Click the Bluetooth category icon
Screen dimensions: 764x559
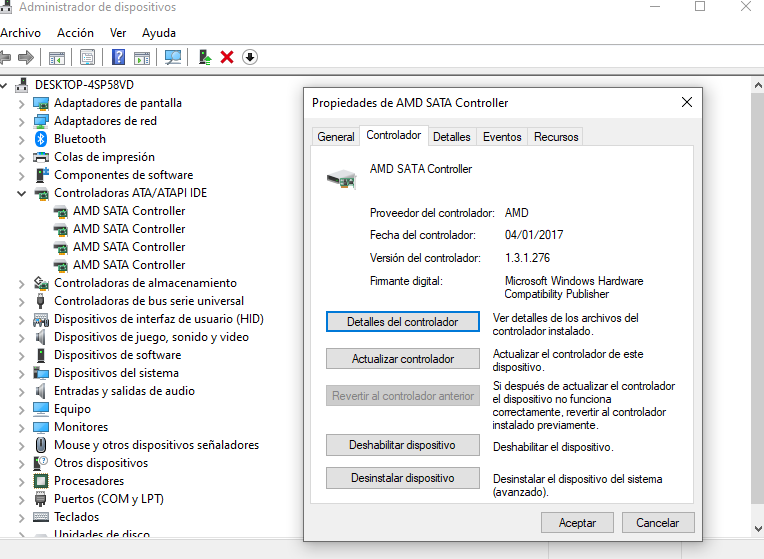[x=41, y=139]
